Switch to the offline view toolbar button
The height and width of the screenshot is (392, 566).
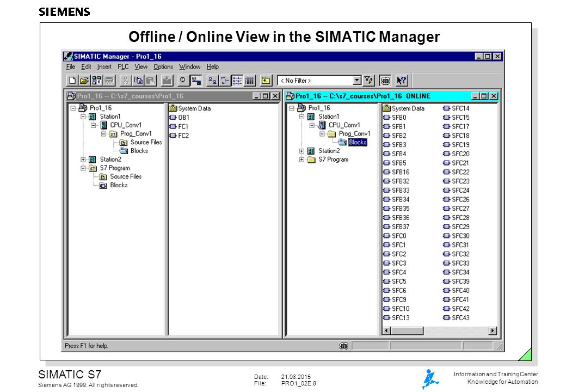tap(183, 81)
